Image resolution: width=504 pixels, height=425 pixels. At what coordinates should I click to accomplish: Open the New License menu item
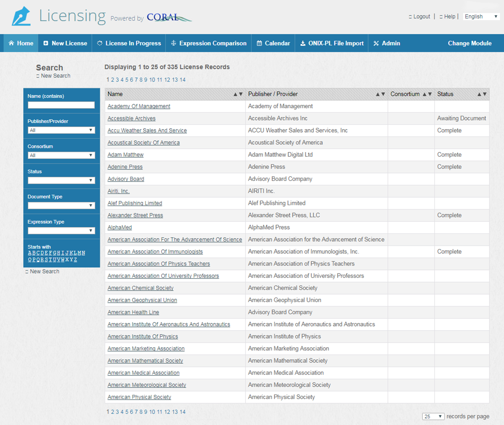tap(65, 43)
